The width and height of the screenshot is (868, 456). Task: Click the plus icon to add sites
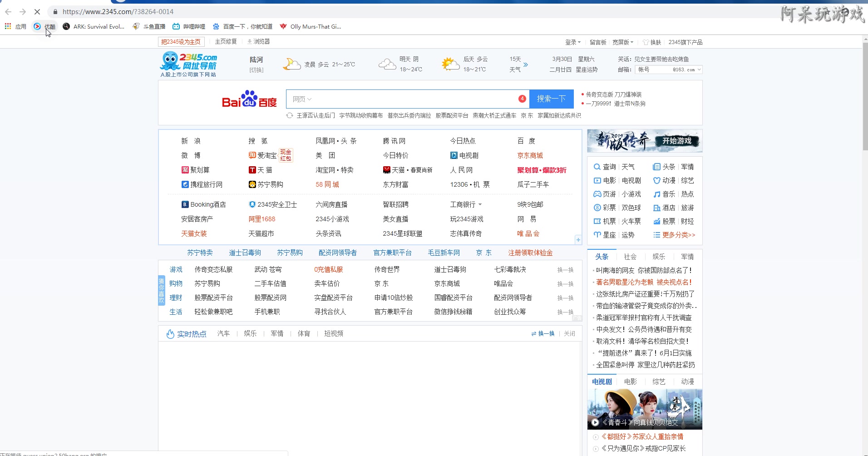click(x=578, y=239)
